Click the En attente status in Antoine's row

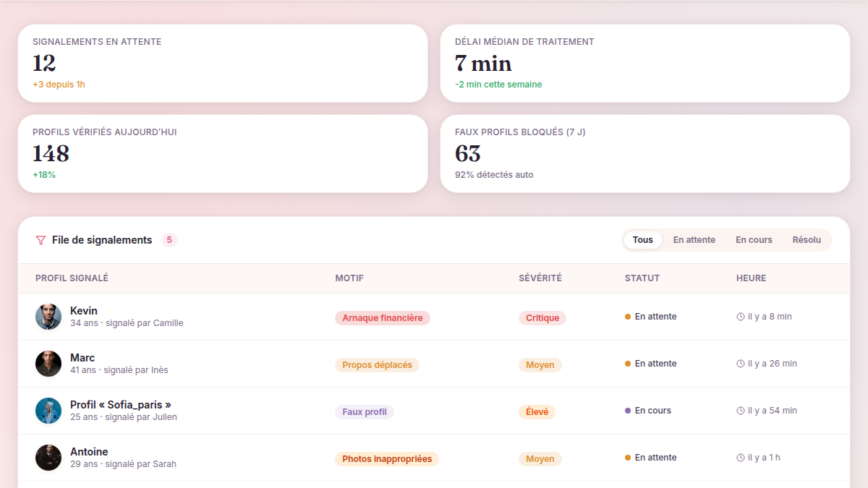click(x=651, y=458)
